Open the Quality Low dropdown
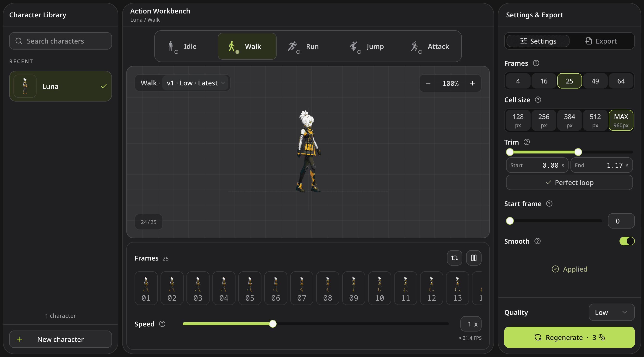 click(x=611, y=312)
